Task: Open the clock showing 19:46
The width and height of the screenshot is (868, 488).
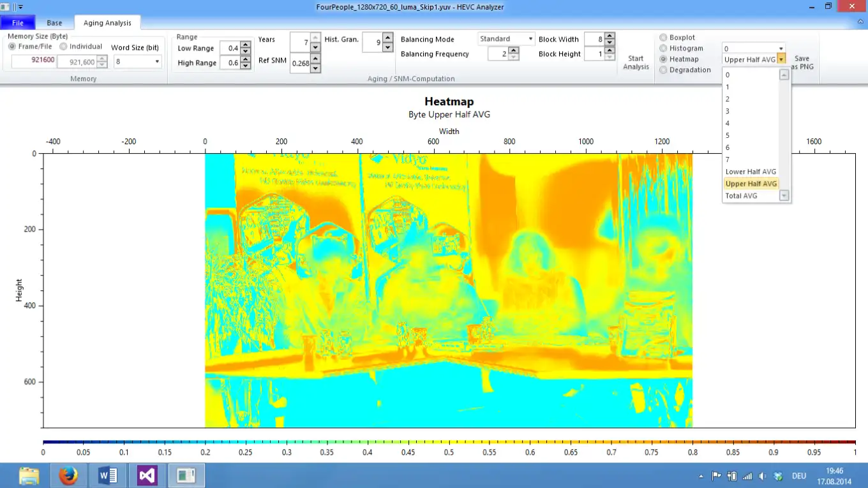Action: point(835,476)
